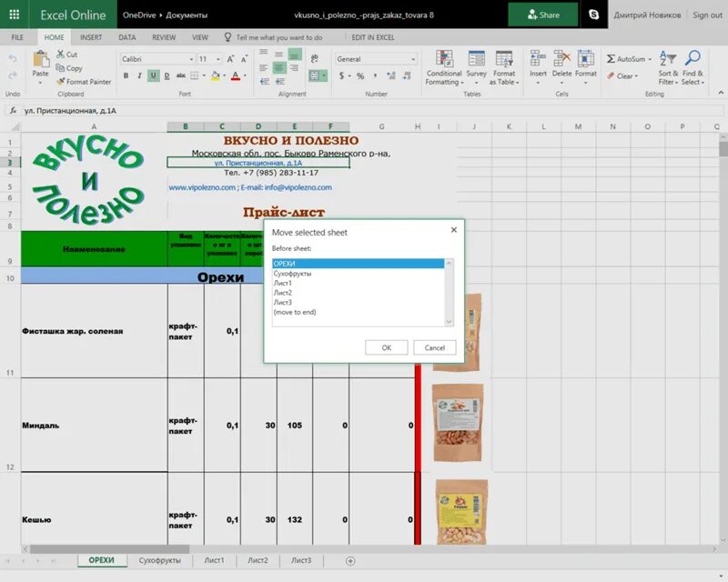Viewport: 728px width, 582px height.
Task: Click the Share button
Action: [x=543, y=15]
